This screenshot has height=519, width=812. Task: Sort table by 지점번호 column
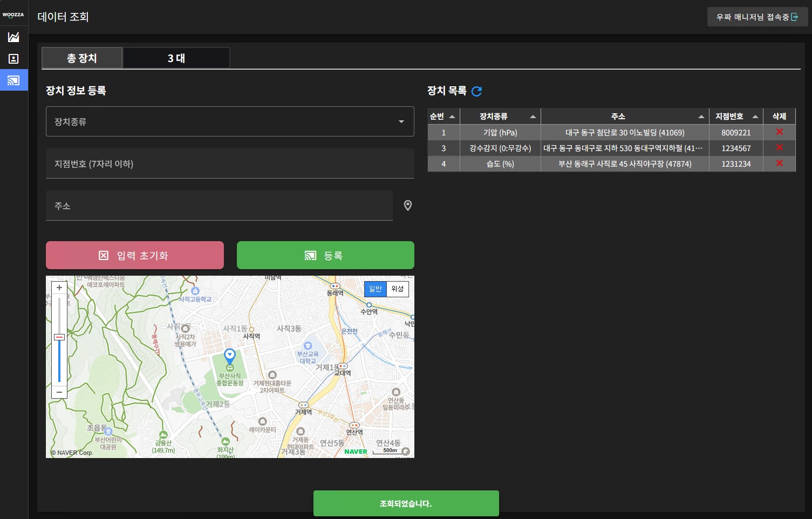point(736,117)
